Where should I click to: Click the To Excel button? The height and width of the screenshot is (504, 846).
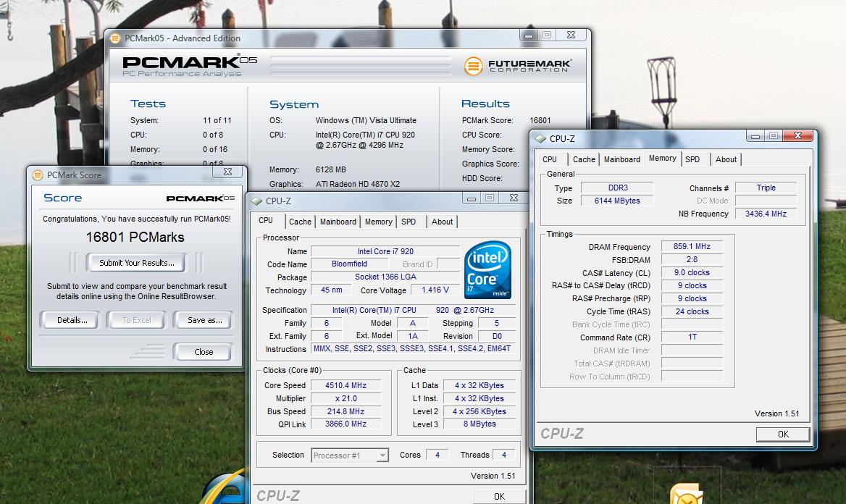tap(136, 320)
